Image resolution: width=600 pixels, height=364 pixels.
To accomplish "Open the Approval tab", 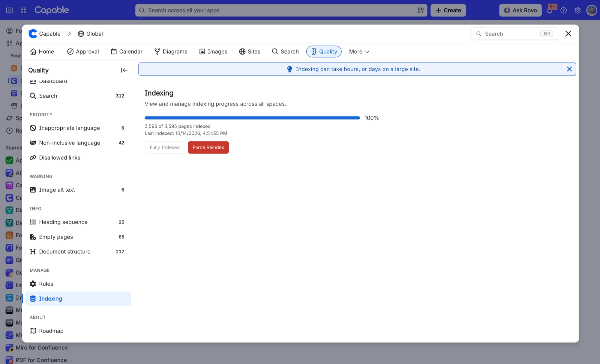I will pos(83,52).
